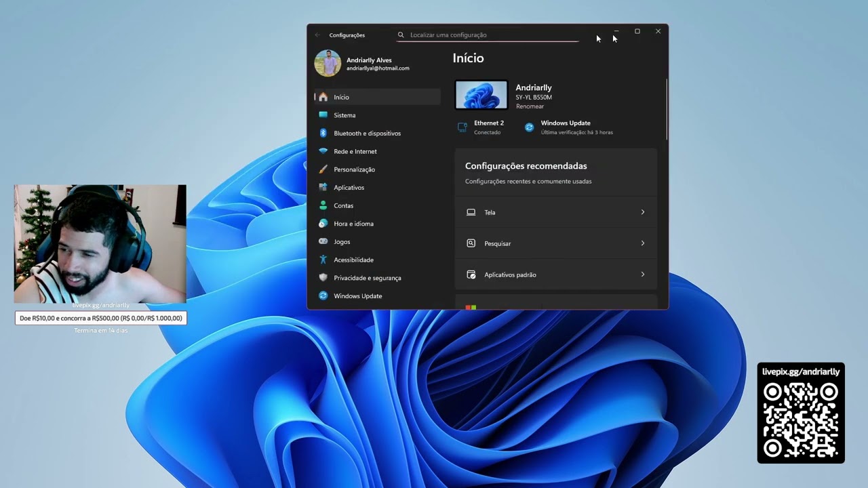Go to Privacidade e segurança

[378, 278]
